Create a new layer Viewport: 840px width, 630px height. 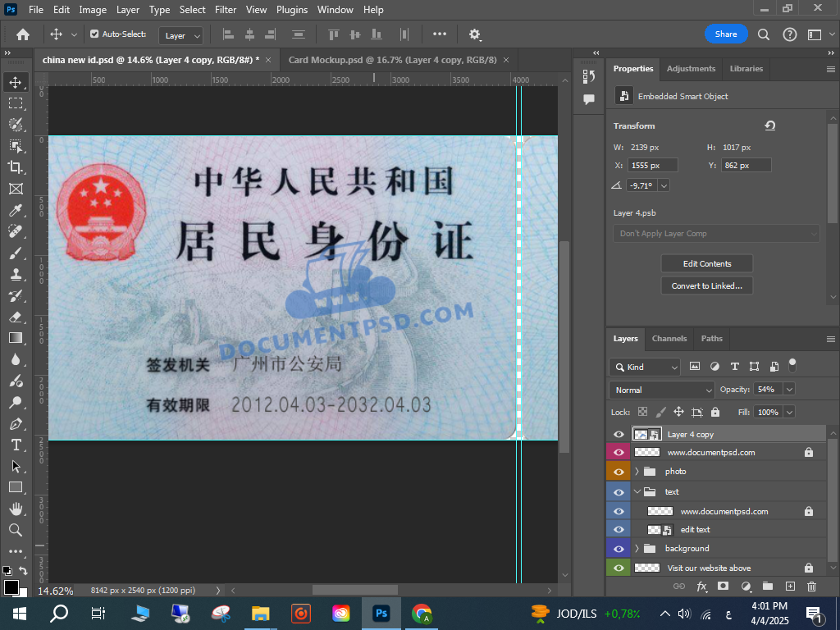point(790,586)
